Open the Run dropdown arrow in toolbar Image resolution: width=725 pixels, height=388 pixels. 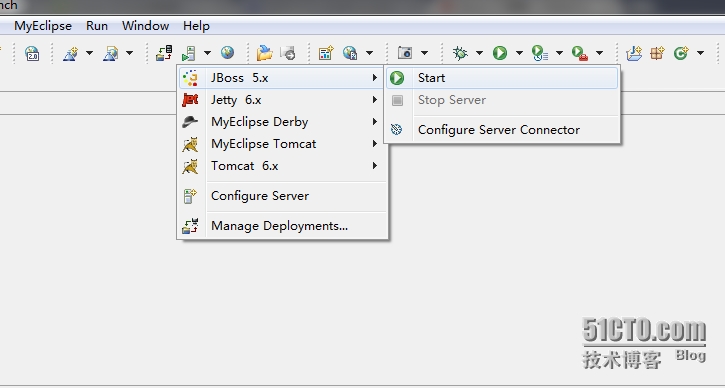tap(519, 53)
